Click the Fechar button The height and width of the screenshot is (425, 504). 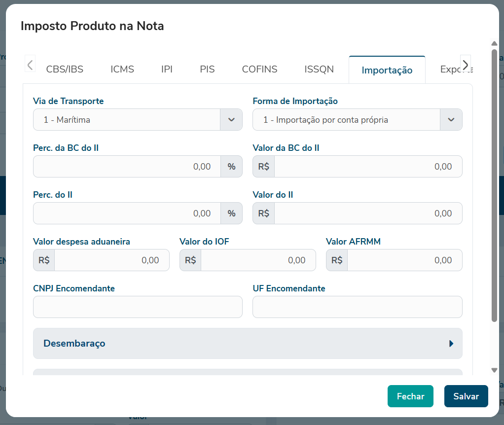[410, 396]
